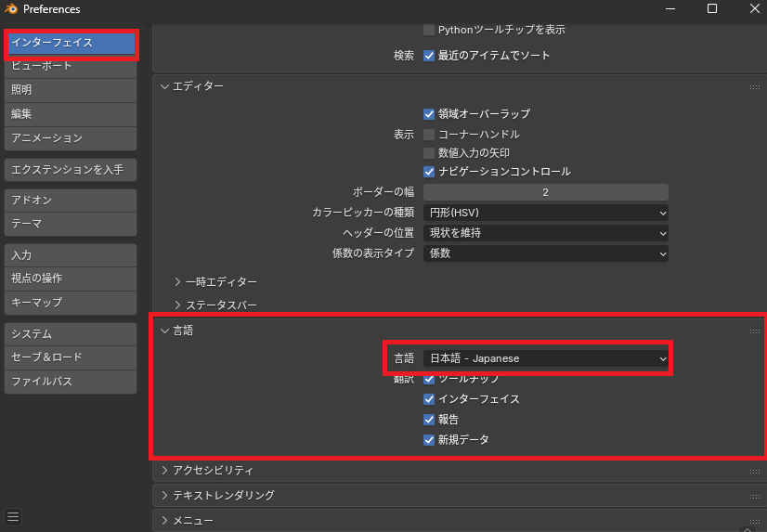Image resolution: width=767 pixels, height=532 pixels.
Task: Maximize the Preferences window
Action: (711, 9)
